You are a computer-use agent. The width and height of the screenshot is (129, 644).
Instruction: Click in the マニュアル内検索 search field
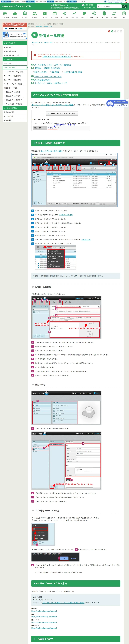tap(109, 7)
